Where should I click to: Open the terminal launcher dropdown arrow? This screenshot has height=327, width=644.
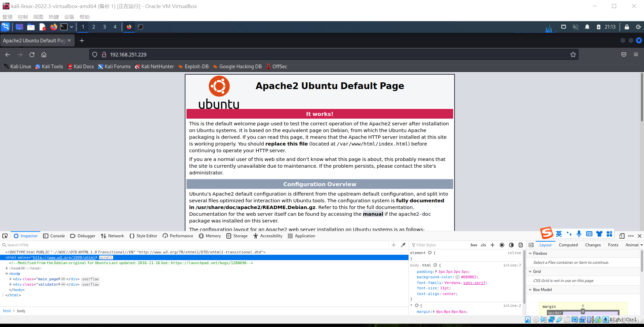(72, 27)
